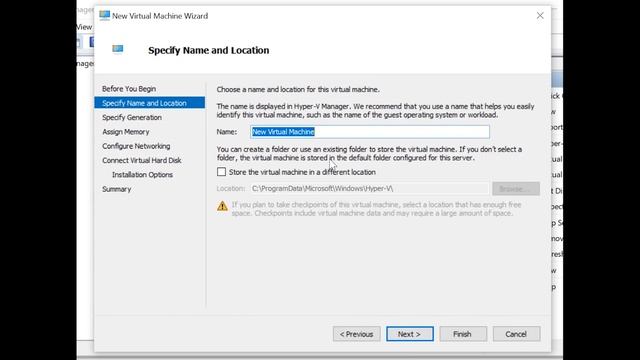Click the yellow warning triangle icon

tap(222, 206)
